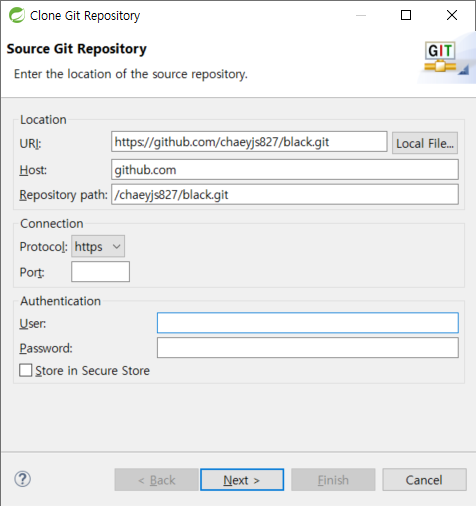Click the Password input field

coord(308,348)
